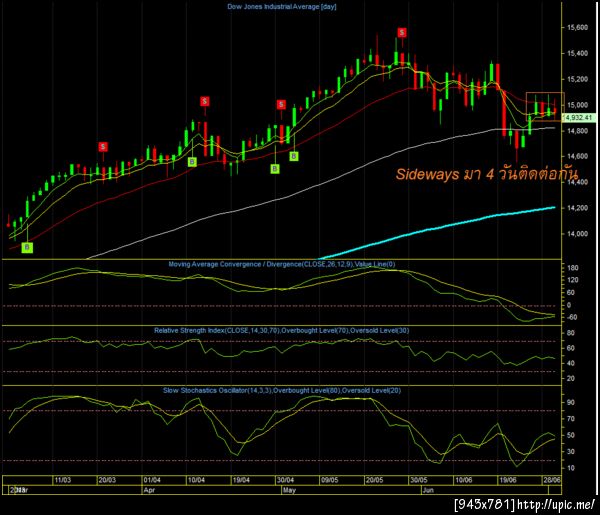Click the 20/03 date label on time axis
This screenshot has width=600, height=515.
pos(107,480)
